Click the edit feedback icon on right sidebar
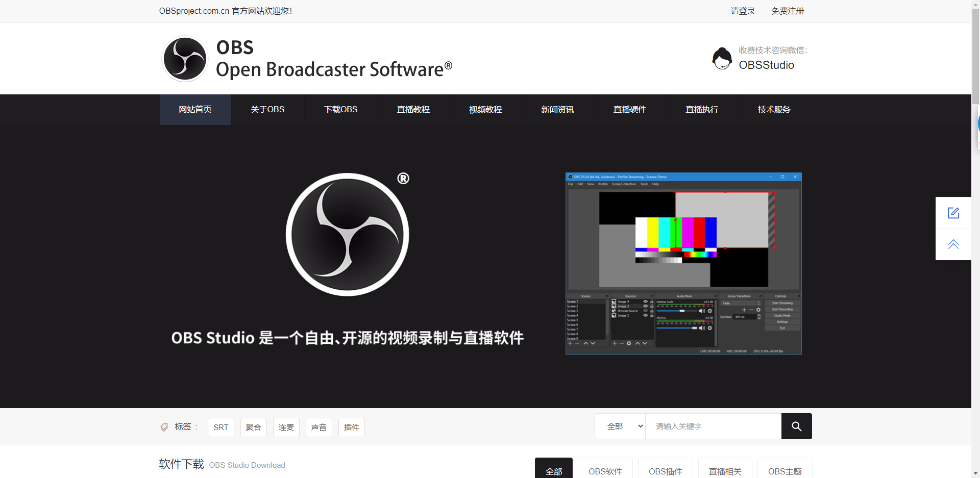This screenshot has width=980, height=478. tap(953, 213)
